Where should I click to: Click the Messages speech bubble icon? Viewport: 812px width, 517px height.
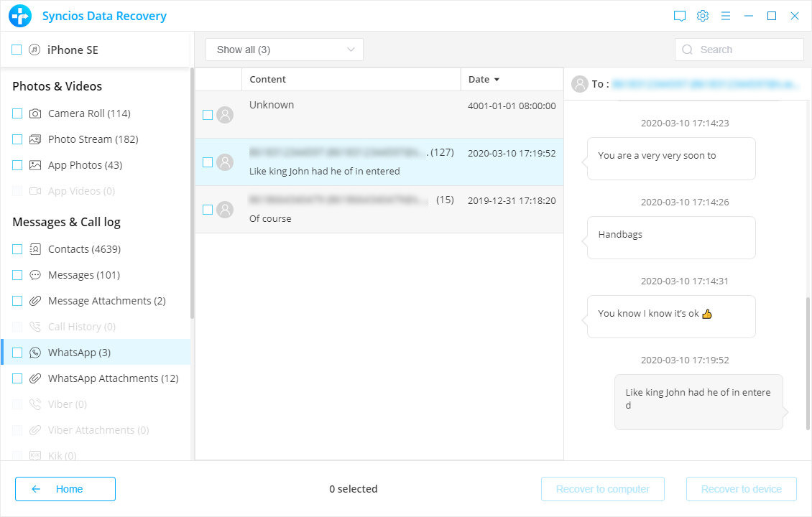[34, 275]
